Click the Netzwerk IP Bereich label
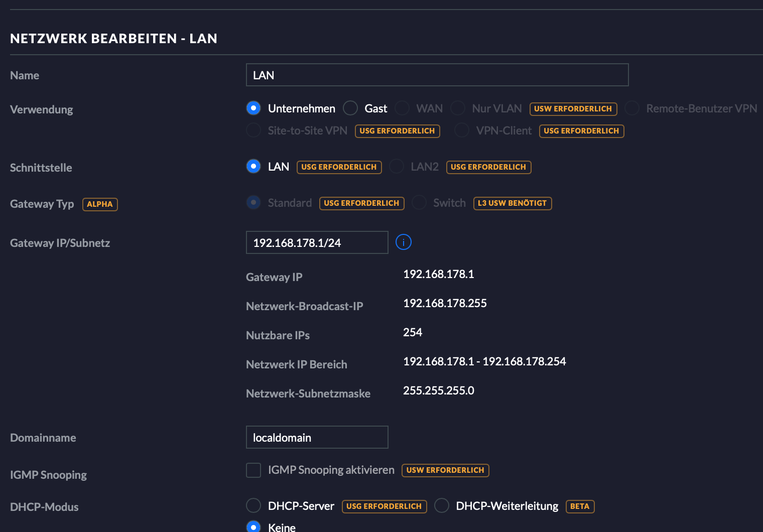763x532 pixels. [x=297, y=364]
